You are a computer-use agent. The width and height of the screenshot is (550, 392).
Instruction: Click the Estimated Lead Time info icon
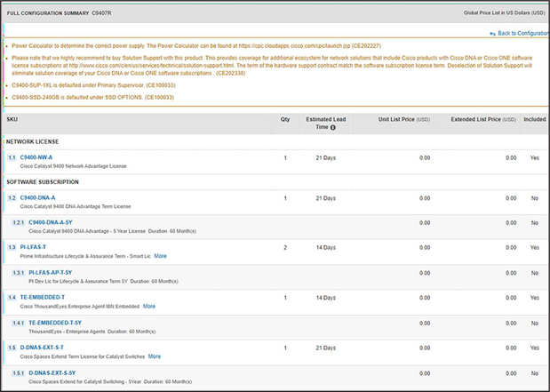333,127
